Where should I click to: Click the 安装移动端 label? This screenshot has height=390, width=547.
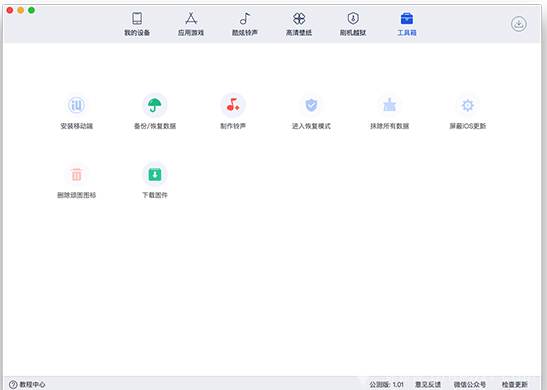(76, 126)
